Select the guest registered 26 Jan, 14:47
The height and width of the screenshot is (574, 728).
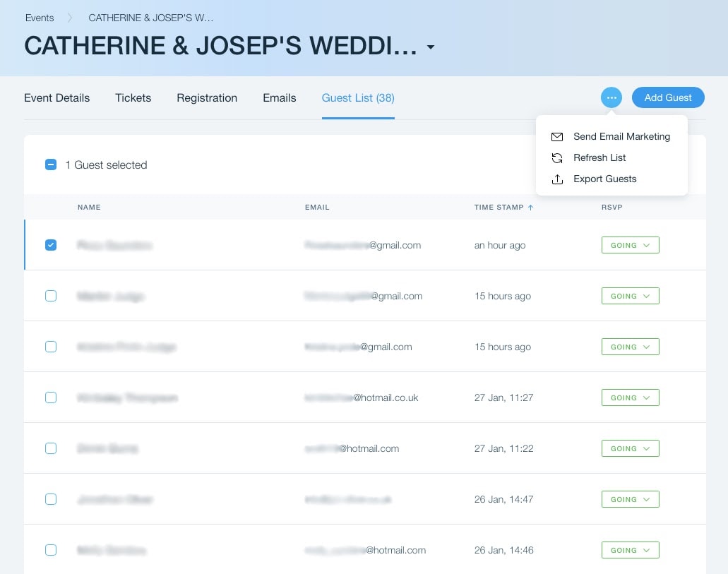[51, 499]
